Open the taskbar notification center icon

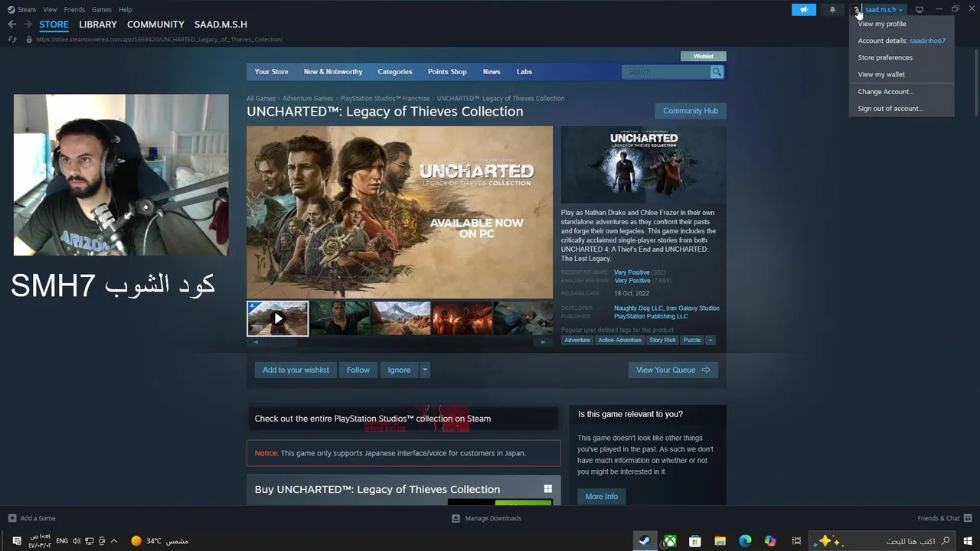point(17,541)
